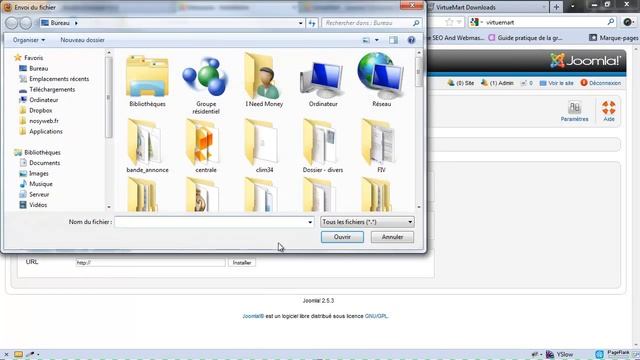
Task: Open the Tous les fichiers filter dropdown
Action: pos(367,222)
